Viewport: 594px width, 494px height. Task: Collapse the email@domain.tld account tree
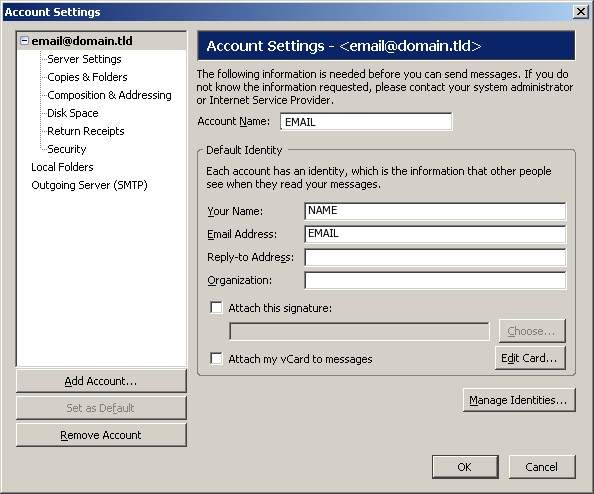point(24,41)
